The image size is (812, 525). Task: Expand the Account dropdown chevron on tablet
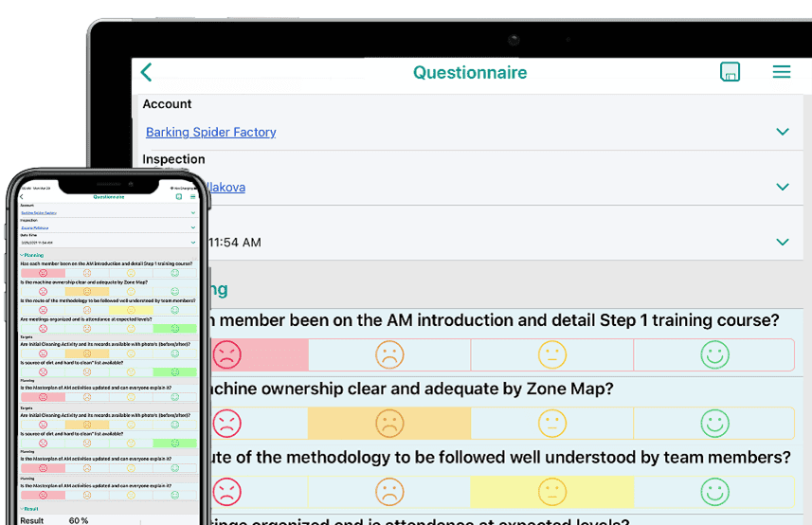tap(783, 132)
